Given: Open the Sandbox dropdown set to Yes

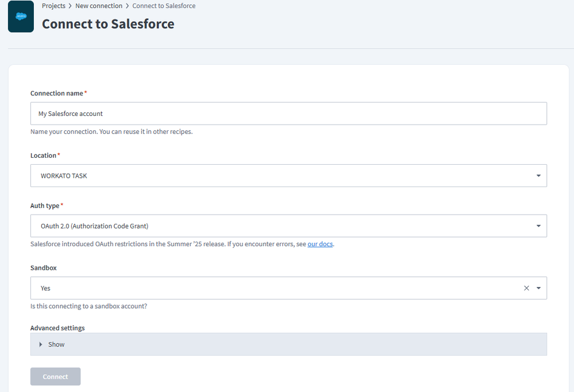Looking at the screenshot, I should [x=276, y=288].
